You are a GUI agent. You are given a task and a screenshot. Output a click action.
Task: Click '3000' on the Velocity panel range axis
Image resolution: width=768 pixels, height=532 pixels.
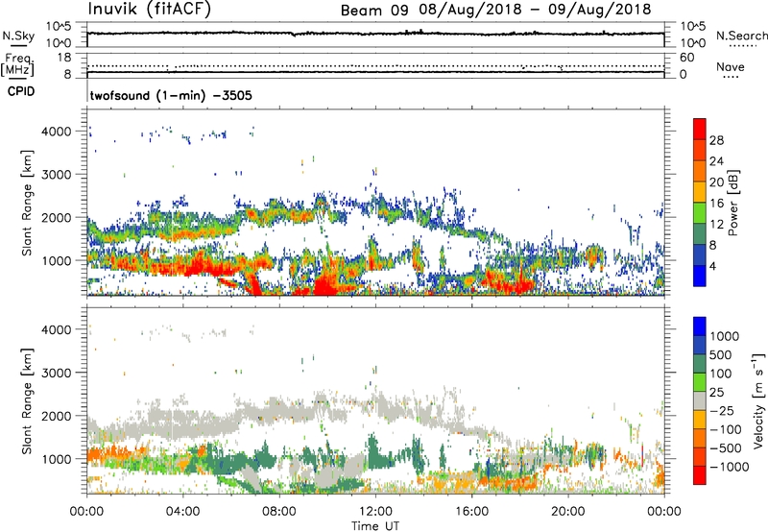pos(57,373)
